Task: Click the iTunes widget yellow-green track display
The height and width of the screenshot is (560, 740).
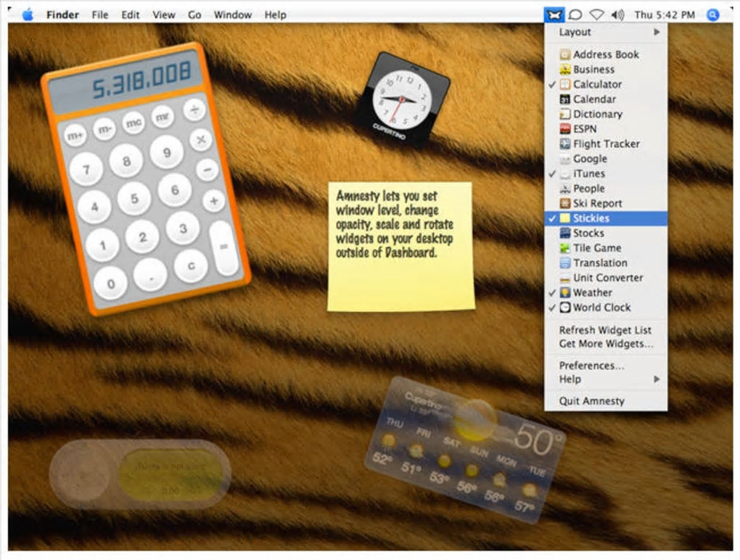Action: click(x=170, y=474)
